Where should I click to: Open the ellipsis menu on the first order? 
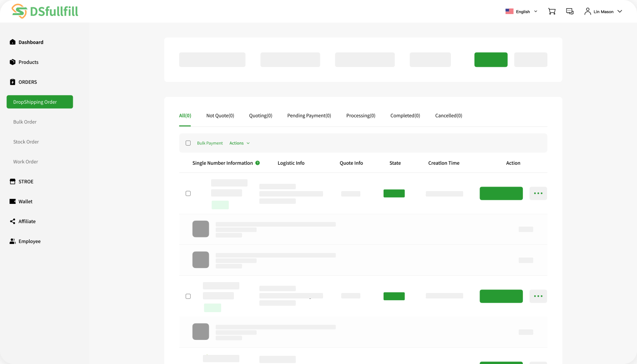tap(538, 193)
